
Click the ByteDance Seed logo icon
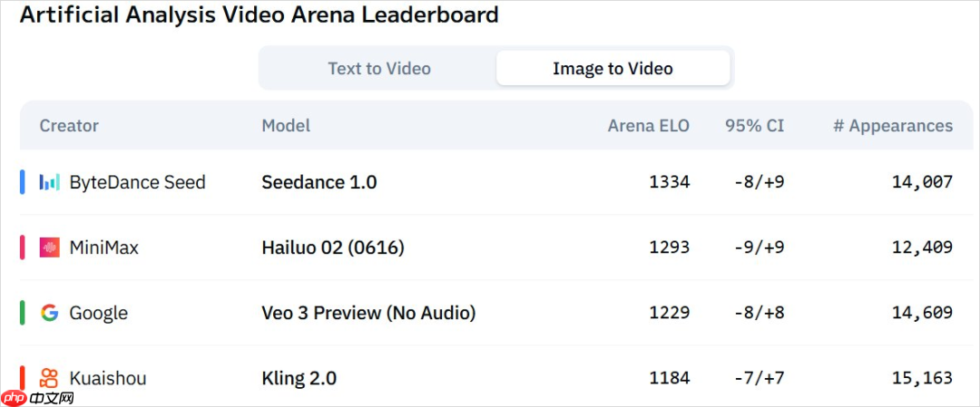(x=49, y=182)
